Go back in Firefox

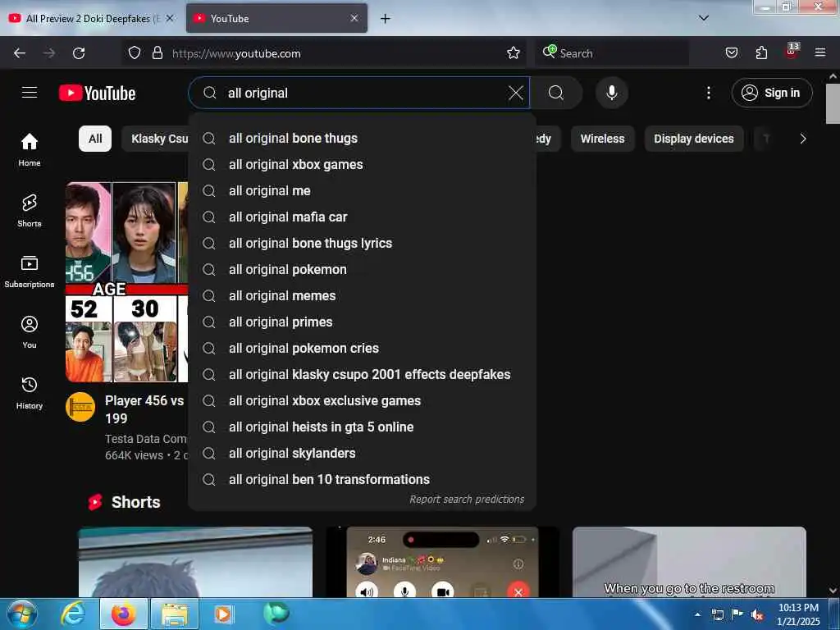click(x=20, y=53)
